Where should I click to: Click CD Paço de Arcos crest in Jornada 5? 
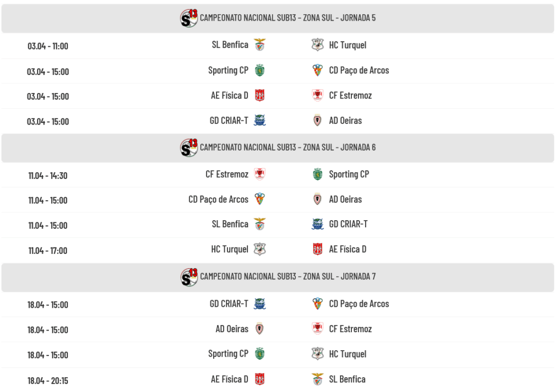[x=318, y=70]
